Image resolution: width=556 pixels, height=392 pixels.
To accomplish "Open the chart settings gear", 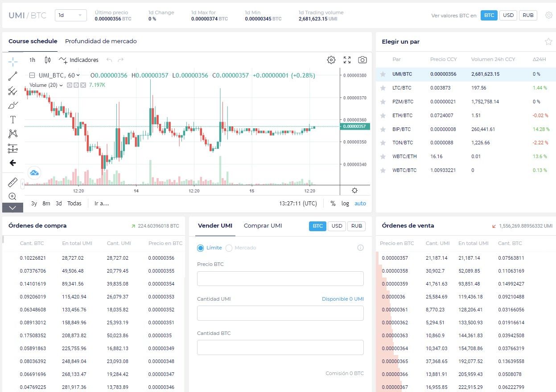I will 331,60.
